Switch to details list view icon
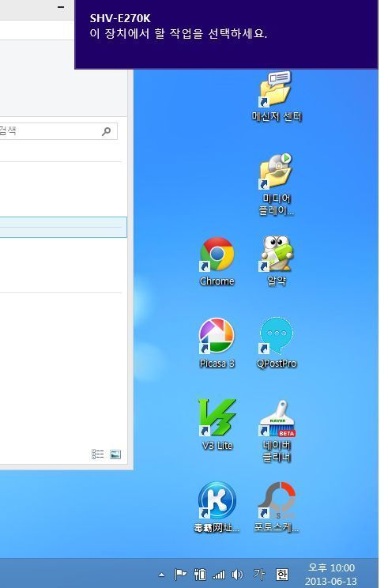The width and height of the screenshot is (388, 588). click(97, 454)
